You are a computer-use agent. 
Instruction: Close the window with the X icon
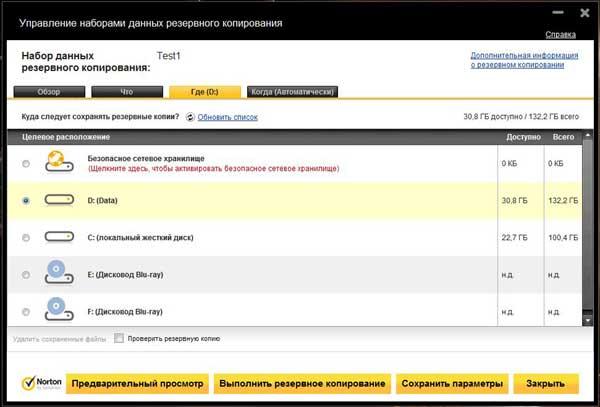(585, 13)
